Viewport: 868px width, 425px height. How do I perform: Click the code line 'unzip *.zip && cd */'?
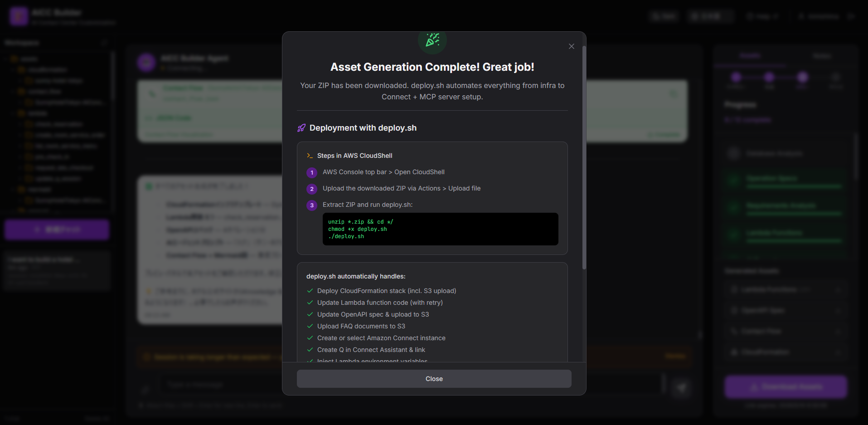[x=361, y=222]
